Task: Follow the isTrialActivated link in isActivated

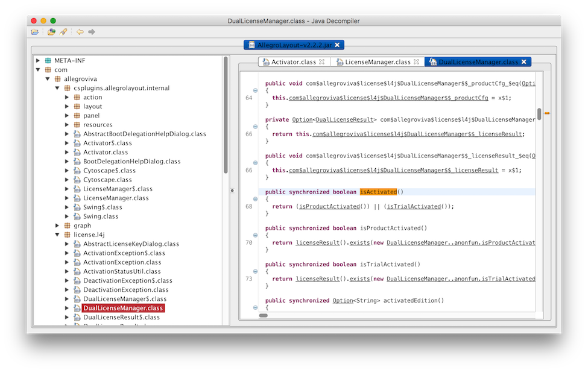Action: tap(414, 206)
